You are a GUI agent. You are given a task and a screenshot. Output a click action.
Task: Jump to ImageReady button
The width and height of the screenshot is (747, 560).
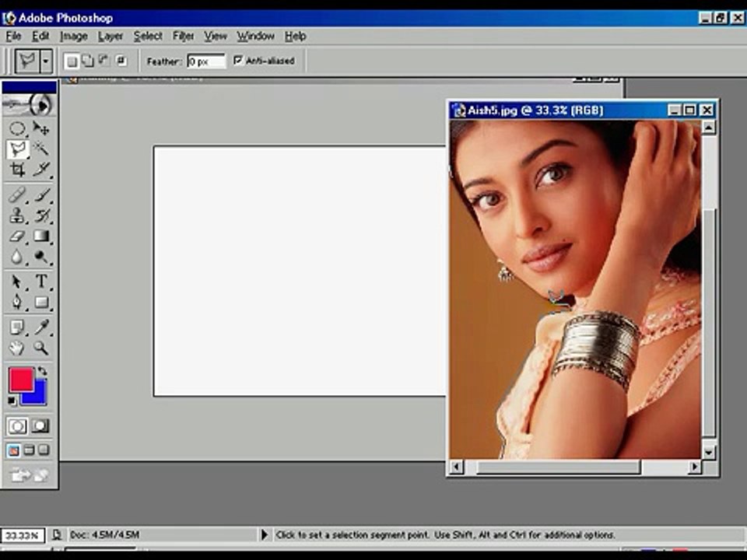click(29, 474)
